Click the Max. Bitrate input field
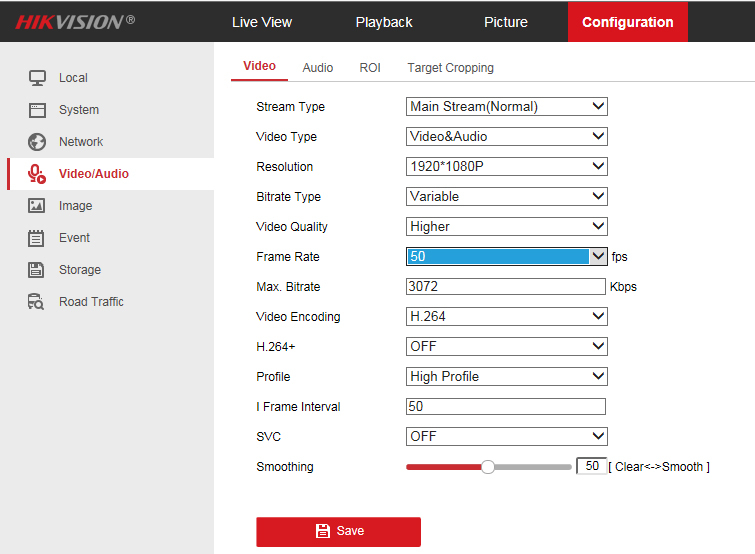The image size is (755, 554). 506,287
